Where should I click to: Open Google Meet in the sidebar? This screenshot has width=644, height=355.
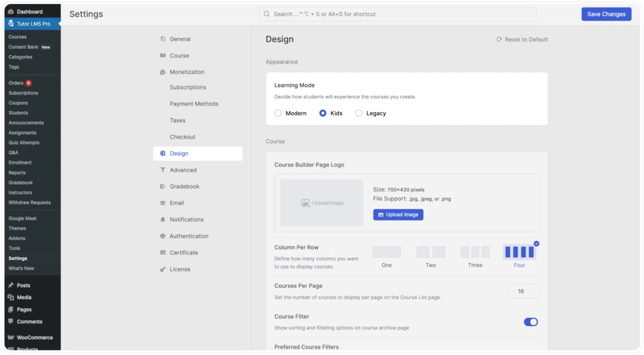(22, 218)
